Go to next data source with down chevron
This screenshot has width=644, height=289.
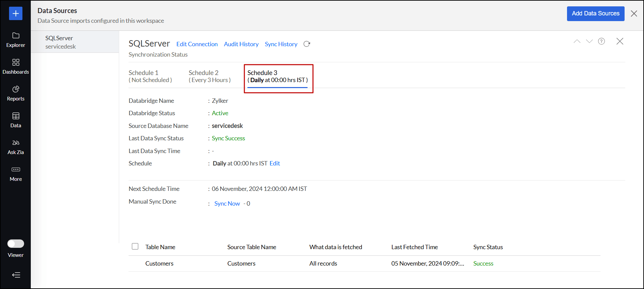(x=589, y=41)
